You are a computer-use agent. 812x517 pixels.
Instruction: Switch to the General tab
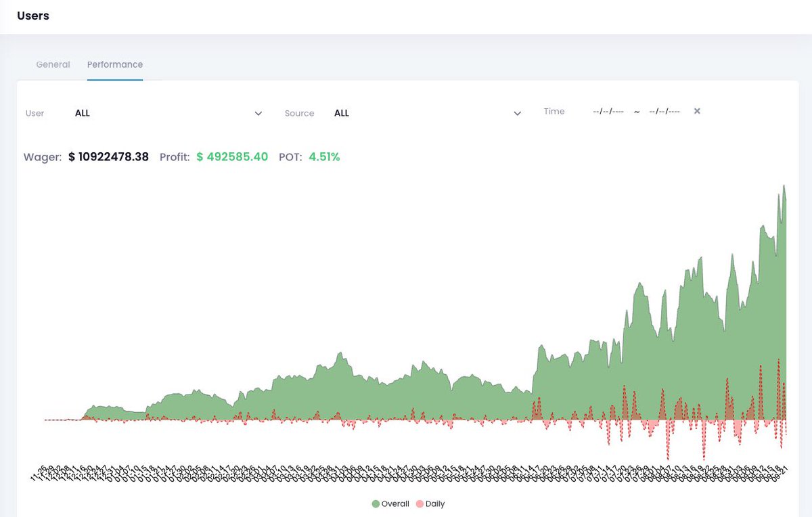[x=53, y=64]
